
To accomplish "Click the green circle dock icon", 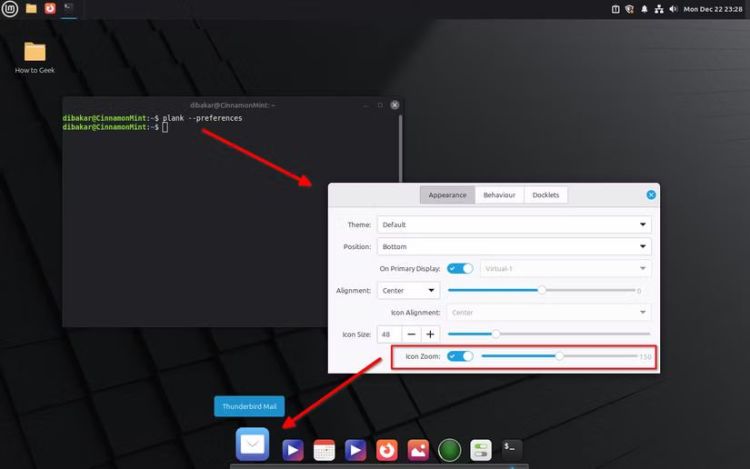I will click(x=449, y=451).
